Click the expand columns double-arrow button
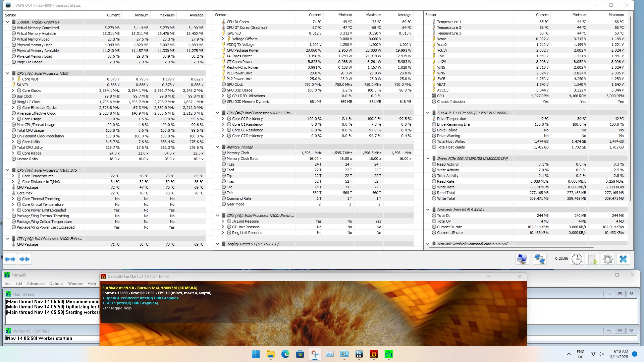This screenshot has height=362, width=644. [10, 259]
